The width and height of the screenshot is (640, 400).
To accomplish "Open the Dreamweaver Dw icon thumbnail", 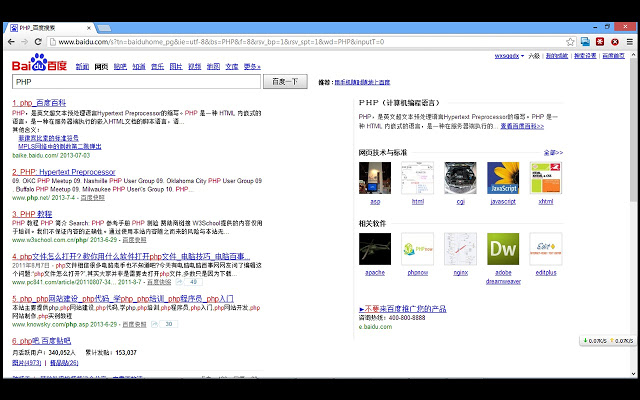I will 503,249.
